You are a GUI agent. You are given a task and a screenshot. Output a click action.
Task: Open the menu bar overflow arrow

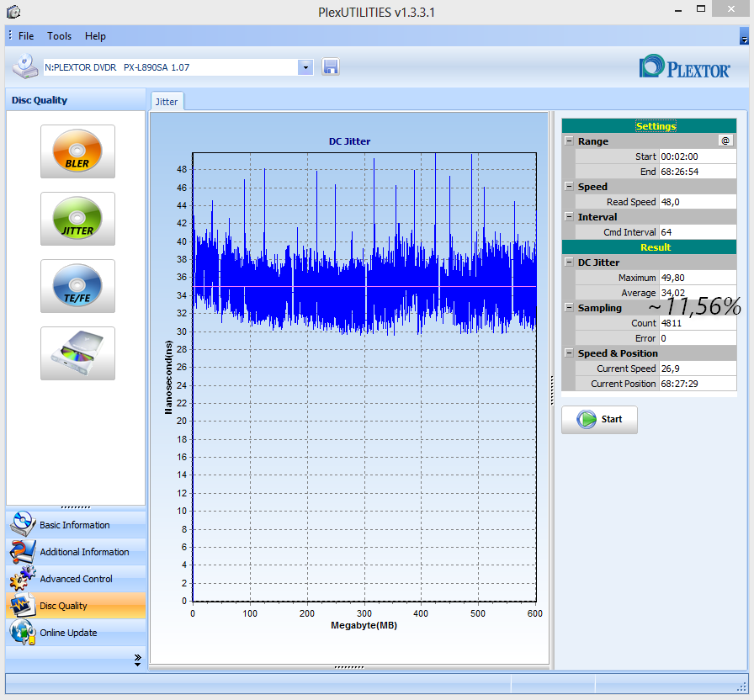(x=744, y=36)
